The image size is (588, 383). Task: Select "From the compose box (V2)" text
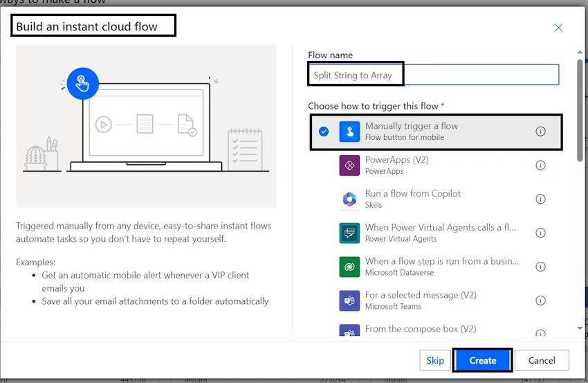(421, 328)
